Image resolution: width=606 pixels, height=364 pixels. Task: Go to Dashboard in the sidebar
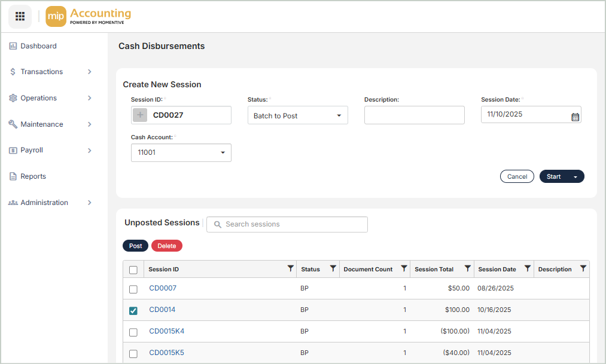(x=38, y=46)
